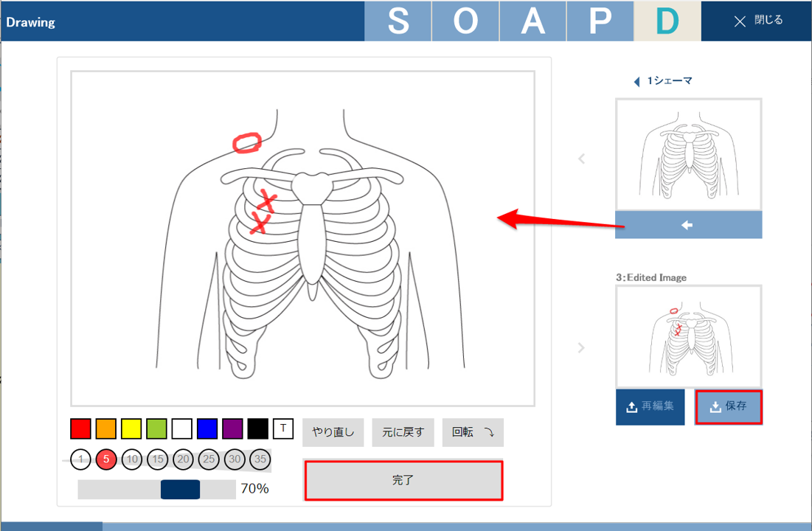This screenshot has height=531, width=812.
Task: Select the text tool T icon
Action: point(282,429)
